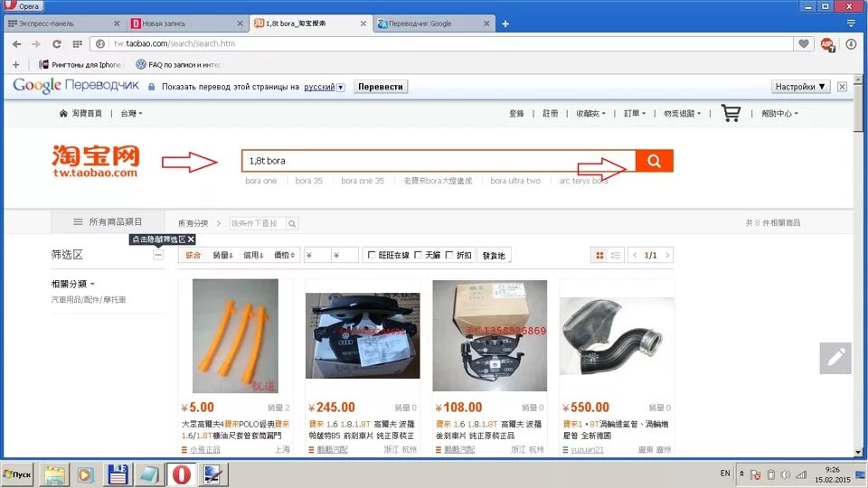Screen dimensions: 868x488
Task: Open the black turbo hose product thumbnail (¥550.00)
Action: (617, 336)
